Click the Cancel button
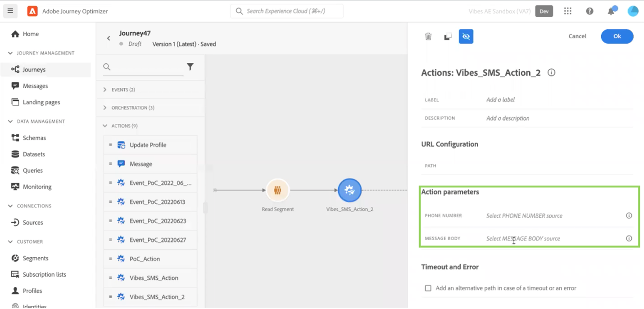The width and height of the screenshot is (644, 309). pos(577,36)
